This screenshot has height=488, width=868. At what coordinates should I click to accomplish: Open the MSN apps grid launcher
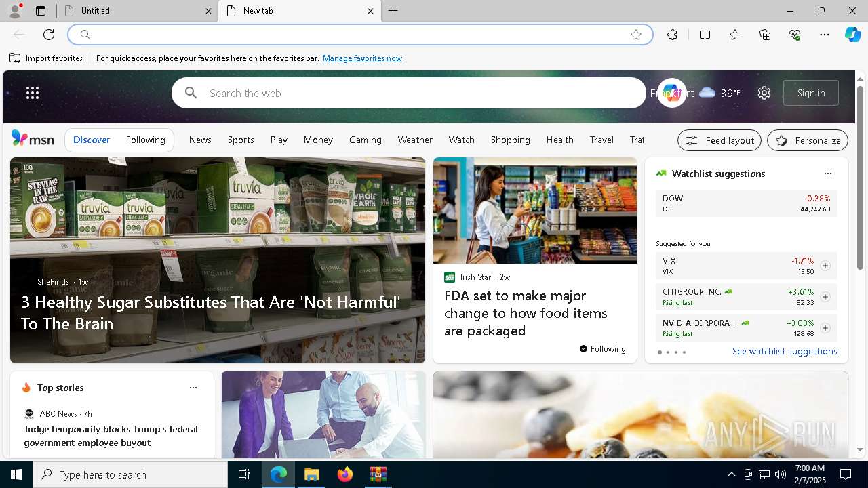[x=33, y=93]
